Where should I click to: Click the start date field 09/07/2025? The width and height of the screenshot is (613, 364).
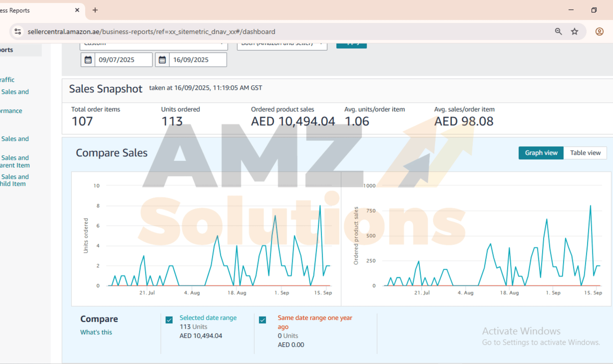point(123,60)
